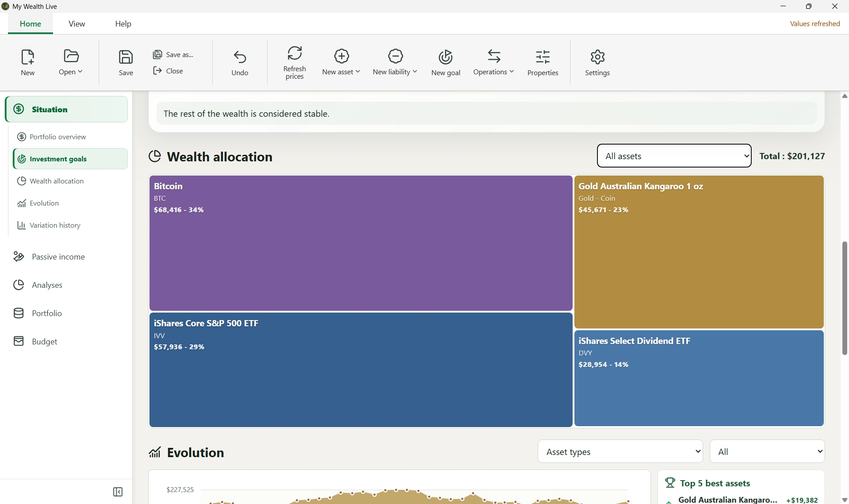Click the My Wealth Live app icon
This screenshot has height=504, width=849.
pos(5,6)
